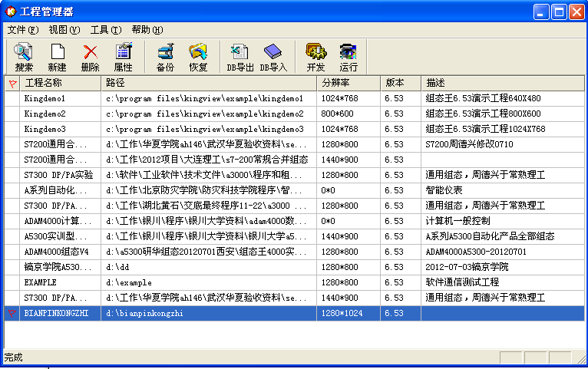The height and width of the screenshot is (369, 588).
Task: Select the BIANPINKONGZHI project name
Action: pyautogui.click(x=56, y=313)
